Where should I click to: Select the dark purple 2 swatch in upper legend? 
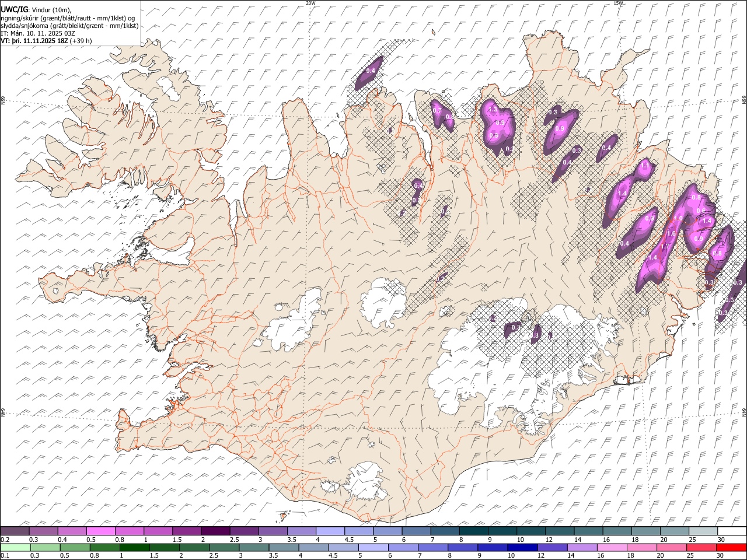pos(215,531)
